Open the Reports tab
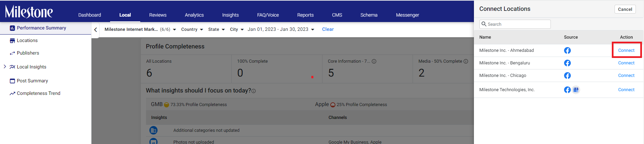644x144 pixels. tap(305, 15)
